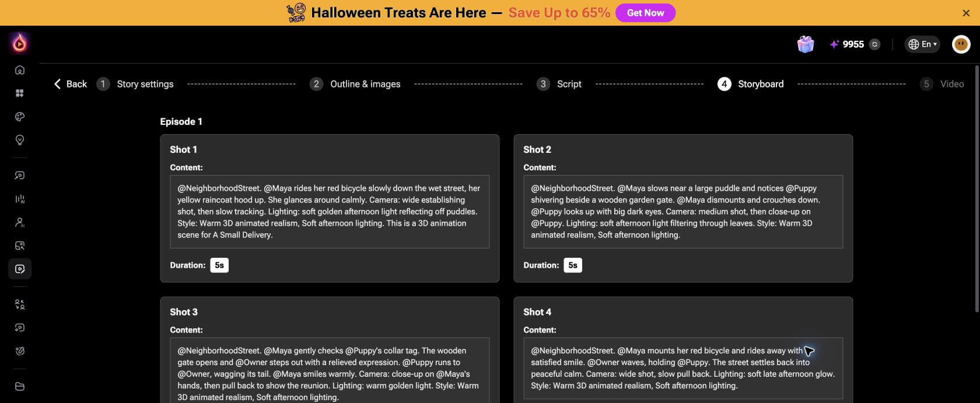Viewport: 980px width, 403px height.
Task: Edit the Shot 4 content text box
Action: 683,369
